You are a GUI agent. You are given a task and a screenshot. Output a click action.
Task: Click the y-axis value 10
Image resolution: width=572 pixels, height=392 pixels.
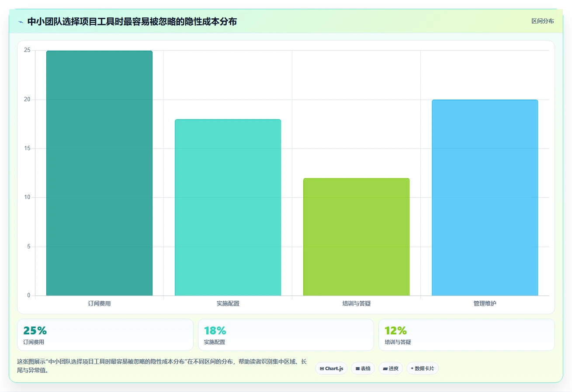[x=27, y=197]
